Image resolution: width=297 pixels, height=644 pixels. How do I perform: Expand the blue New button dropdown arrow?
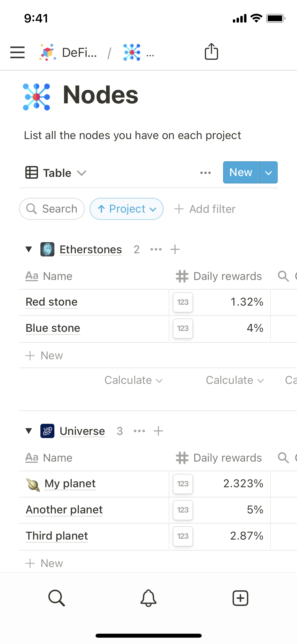point(268,173)
